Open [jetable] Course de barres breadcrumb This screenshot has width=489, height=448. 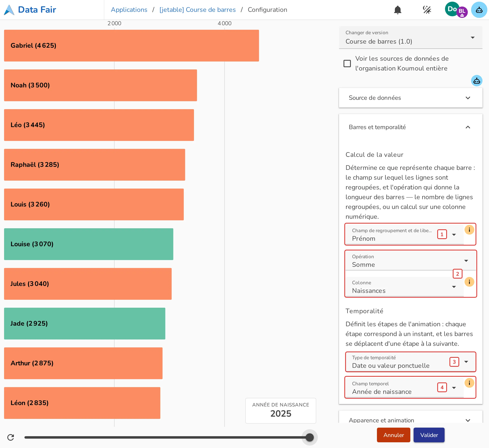197,10
